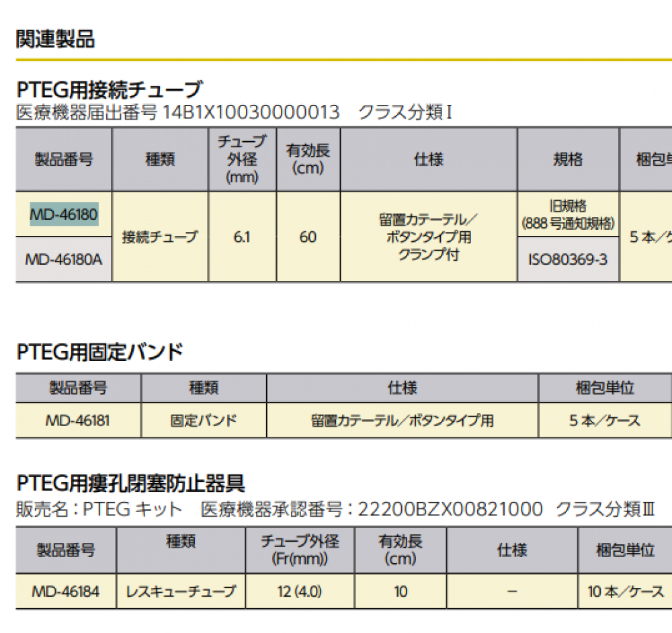This screenshot has width=672, height=633.
Task: Click the tube diameter value 6.1
Action: click(x=242, y=237)
